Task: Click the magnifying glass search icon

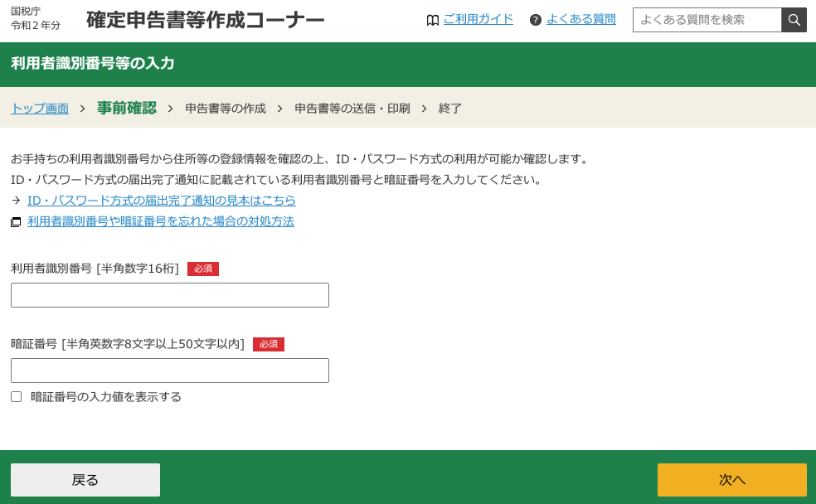Action: point(793,18)
